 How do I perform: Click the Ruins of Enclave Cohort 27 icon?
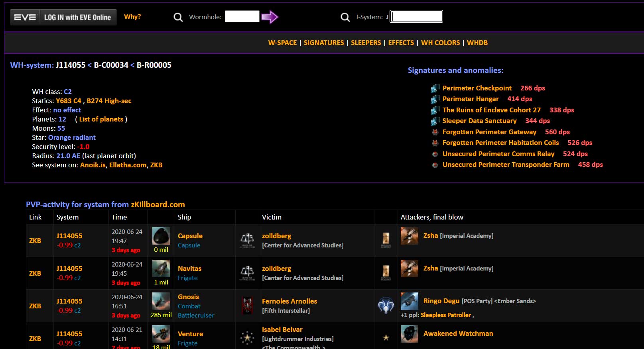pyautogui.click(x=435, y=110)
